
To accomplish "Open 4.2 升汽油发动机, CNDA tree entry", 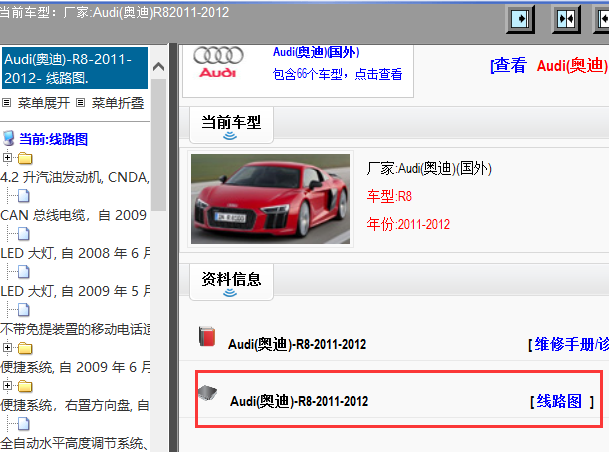I will click(x=75, y=177).
